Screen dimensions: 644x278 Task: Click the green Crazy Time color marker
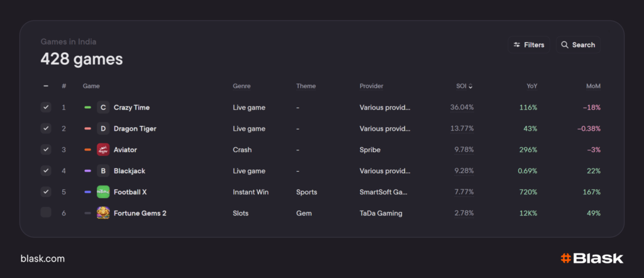point(88,108)
